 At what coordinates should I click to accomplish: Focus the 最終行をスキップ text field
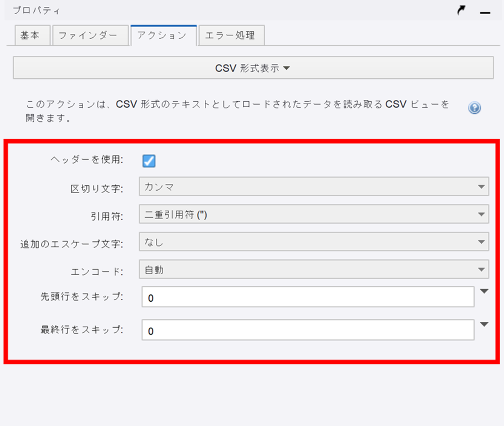[x=308, y=330]
